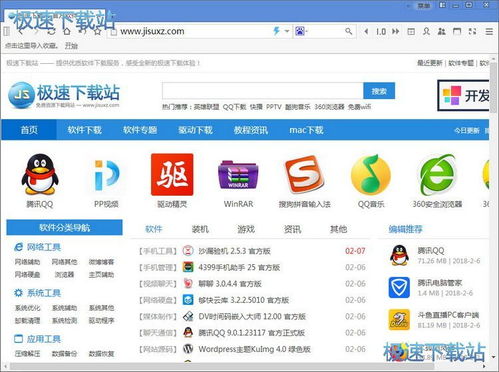
Task: Open the Wordpress主题KuImg 4.0 link
Action: coord(254,349)
